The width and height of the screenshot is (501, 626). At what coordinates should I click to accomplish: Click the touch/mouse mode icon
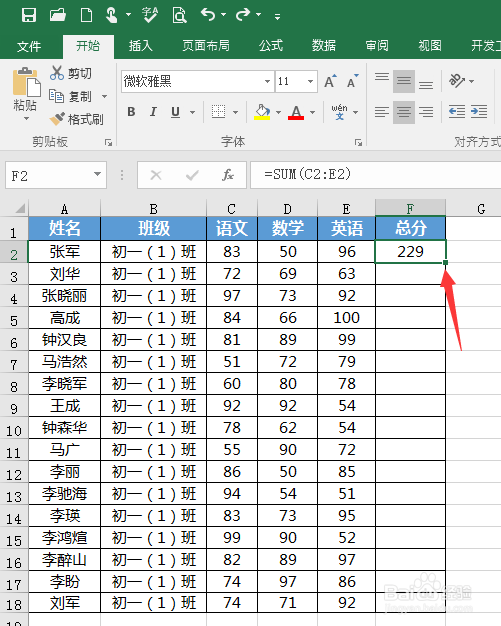(111, 15)
